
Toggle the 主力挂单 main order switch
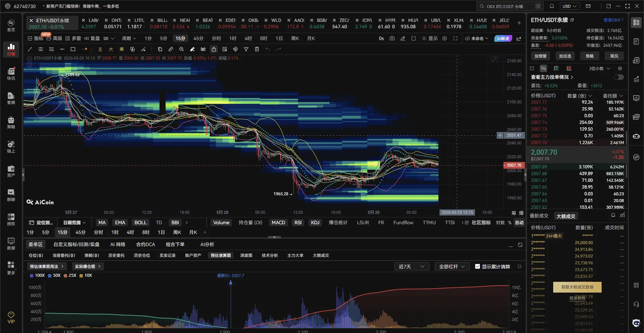click(618, 77)
